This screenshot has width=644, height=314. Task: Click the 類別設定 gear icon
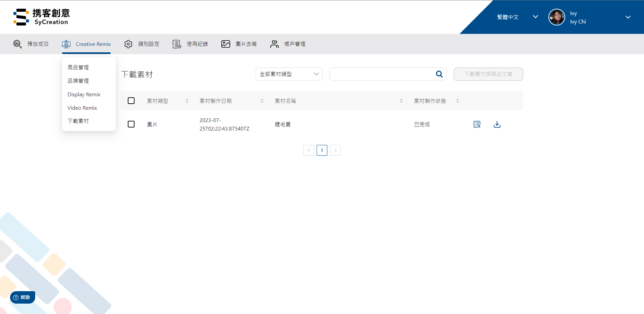point(128,44)
